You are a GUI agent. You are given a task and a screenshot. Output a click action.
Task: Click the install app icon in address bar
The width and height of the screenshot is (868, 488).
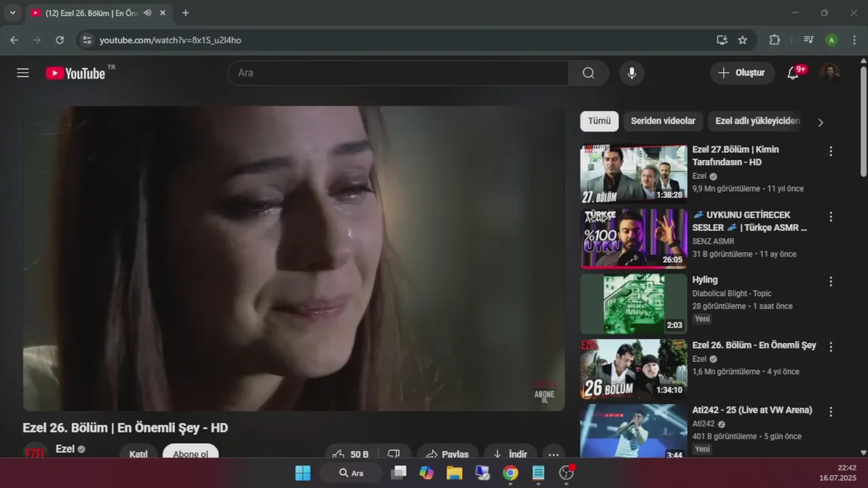coord(722,40)
